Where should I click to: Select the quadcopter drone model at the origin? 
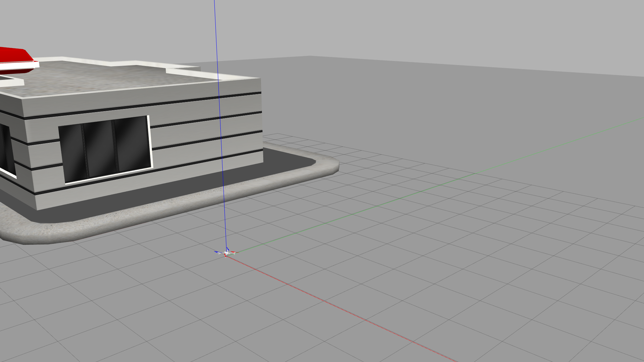click(226, 252)
